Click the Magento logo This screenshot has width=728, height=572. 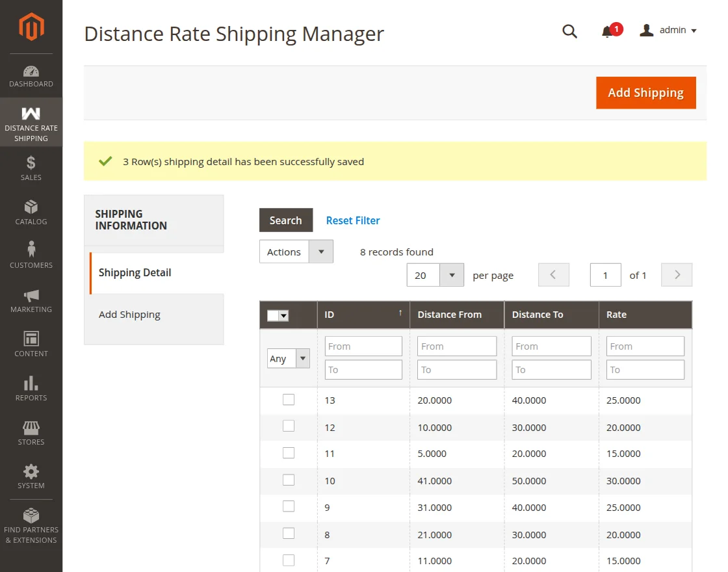pyautogui.click(x=31, y=27)
